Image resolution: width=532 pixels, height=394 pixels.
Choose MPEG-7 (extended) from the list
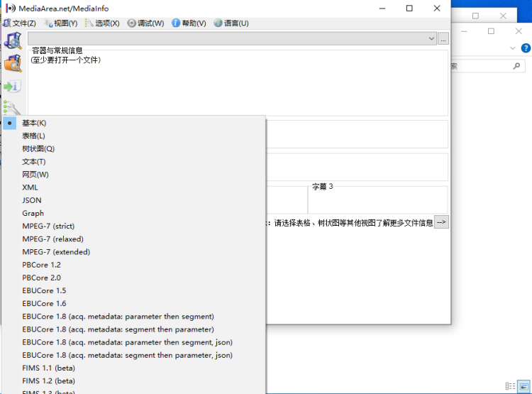pos(133,252)
